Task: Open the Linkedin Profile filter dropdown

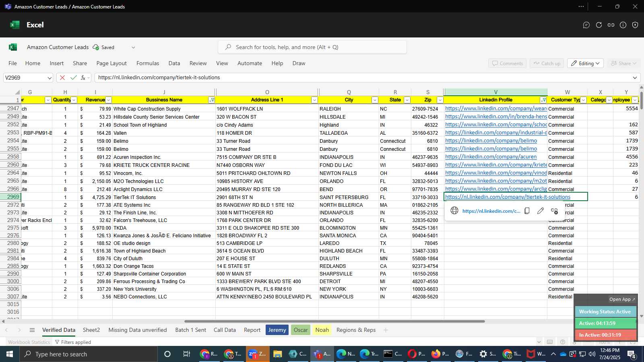Action: click(x=543, y=100)
